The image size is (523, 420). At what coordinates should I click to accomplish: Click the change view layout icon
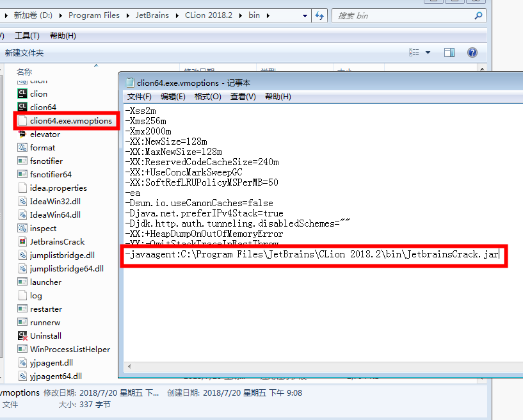pyautogui.click(x=414, y=52)
